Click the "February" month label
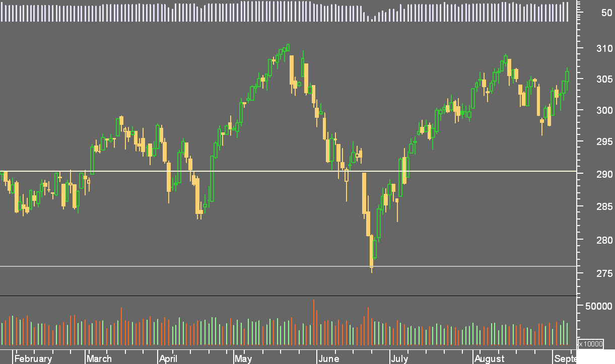 (33, 359)
